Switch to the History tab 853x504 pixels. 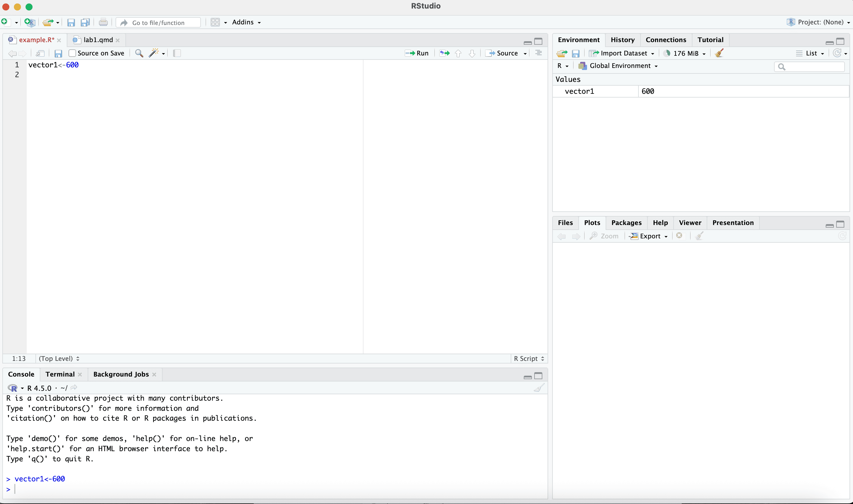(x=622, y=40)
